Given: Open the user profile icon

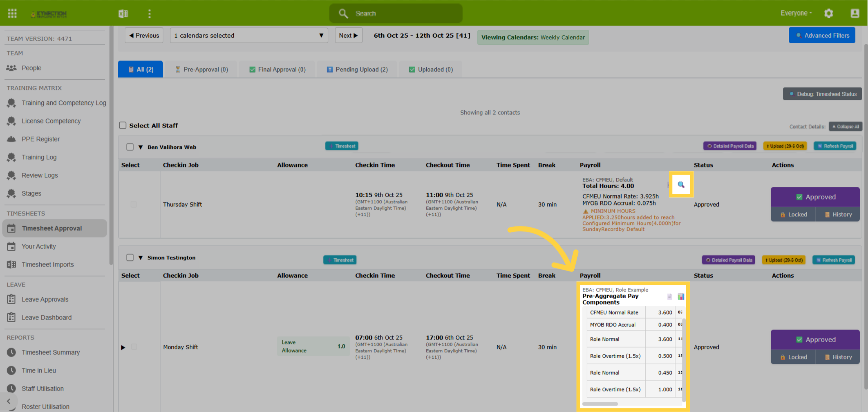Looking at the screenshot, I should [x=855, y=13].
